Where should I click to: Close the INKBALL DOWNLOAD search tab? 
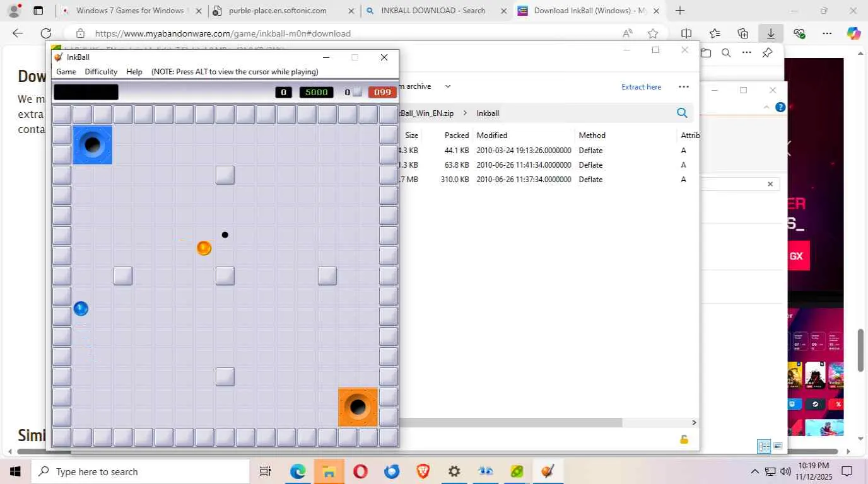pos(503,11)
